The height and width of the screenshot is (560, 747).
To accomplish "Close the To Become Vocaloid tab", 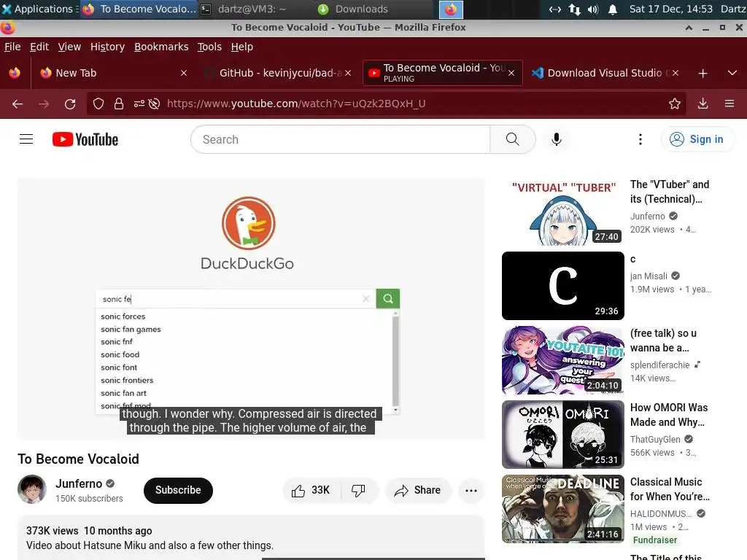I will [511, 73].
